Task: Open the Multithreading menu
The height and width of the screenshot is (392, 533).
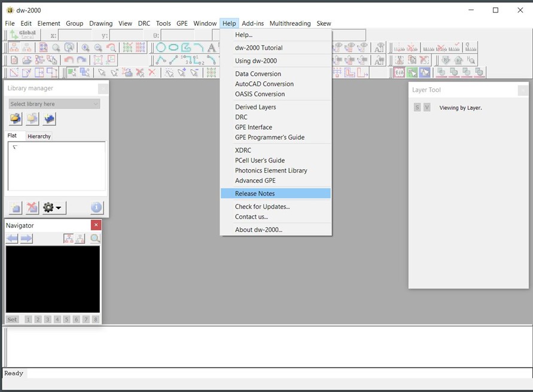Action: point(290,23)
